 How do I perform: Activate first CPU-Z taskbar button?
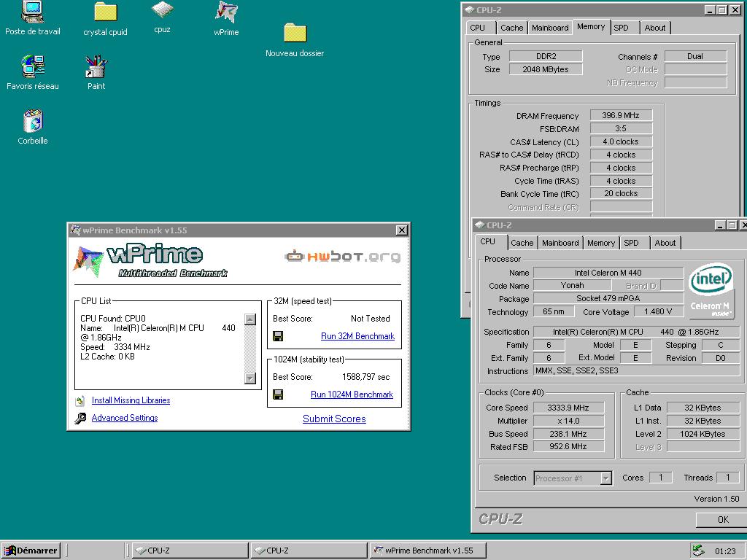[190, 551]
